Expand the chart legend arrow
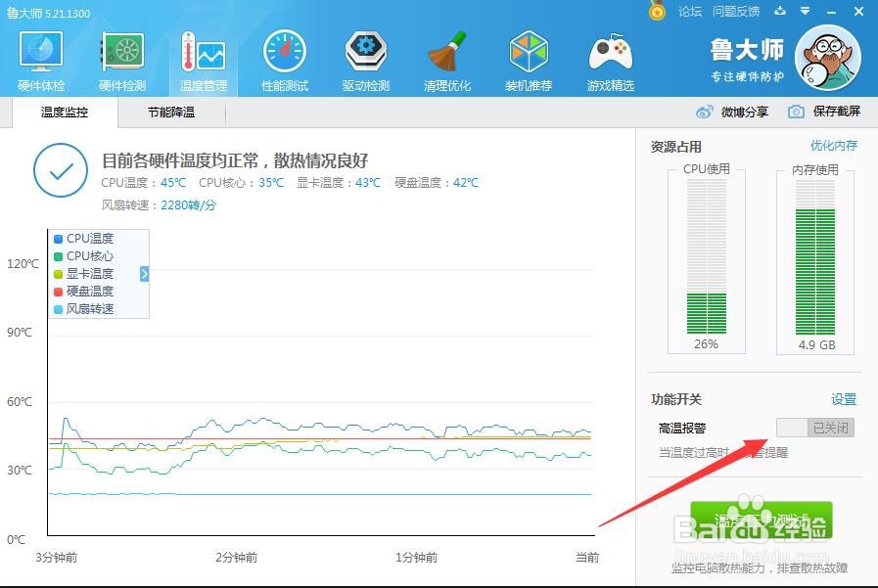Viewport: 878px width, 588px height. click(x=145, y=274)
